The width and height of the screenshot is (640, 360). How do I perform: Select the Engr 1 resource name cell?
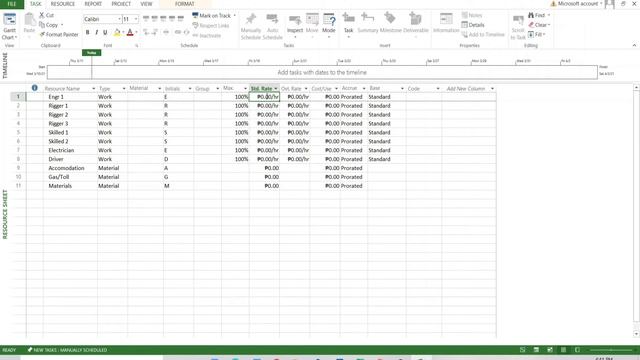pos(70,97)
